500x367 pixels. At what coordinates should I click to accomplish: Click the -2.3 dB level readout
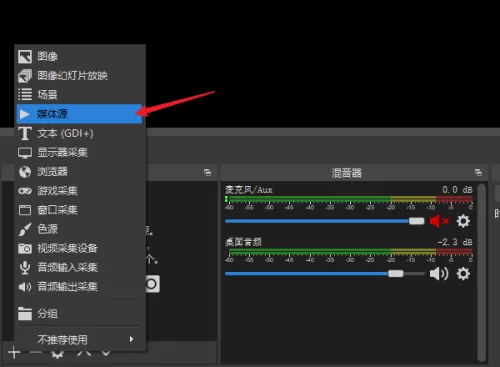point(455,242)
